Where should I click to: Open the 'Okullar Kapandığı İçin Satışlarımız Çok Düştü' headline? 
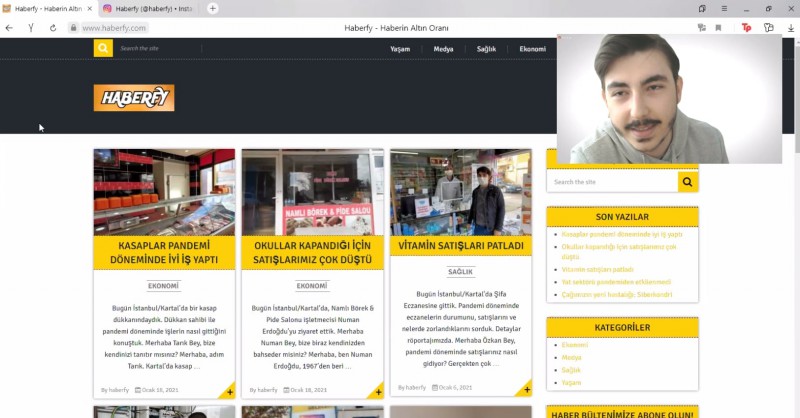coord(312,252)
